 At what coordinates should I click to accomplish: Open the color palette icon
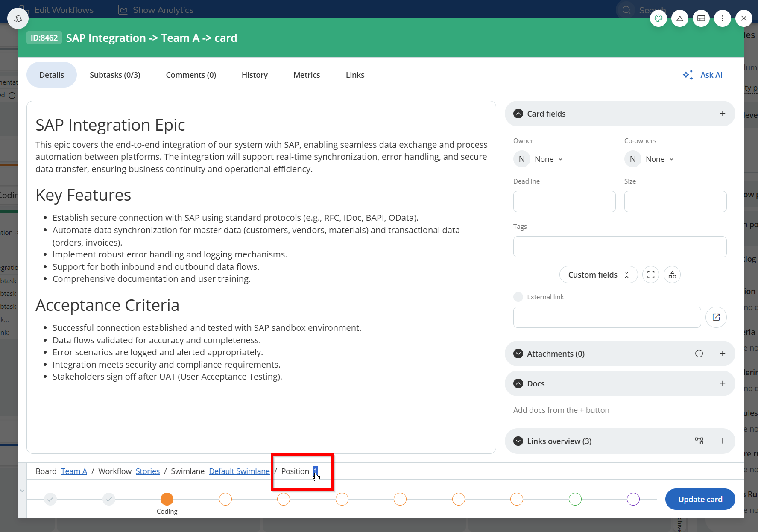tap(658, 18)
